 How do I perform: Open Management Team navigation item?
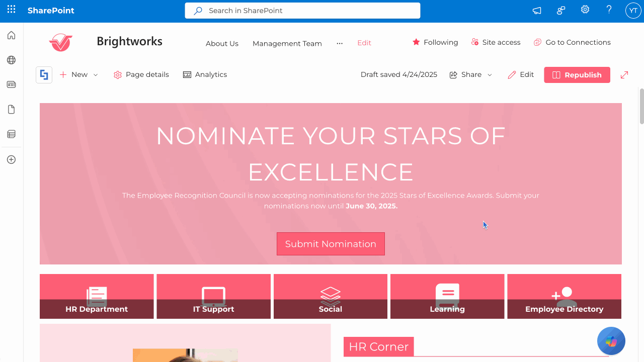287,43
